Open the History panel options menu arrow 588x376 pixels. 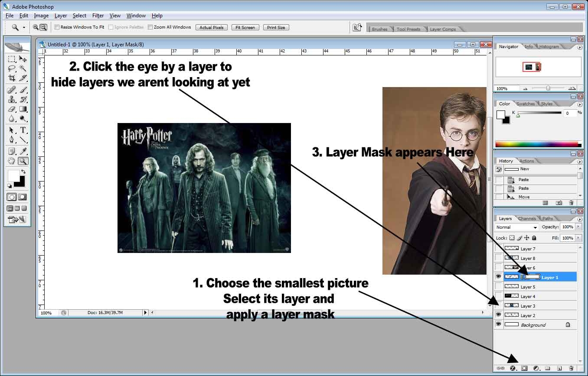[x=580, y=162]
